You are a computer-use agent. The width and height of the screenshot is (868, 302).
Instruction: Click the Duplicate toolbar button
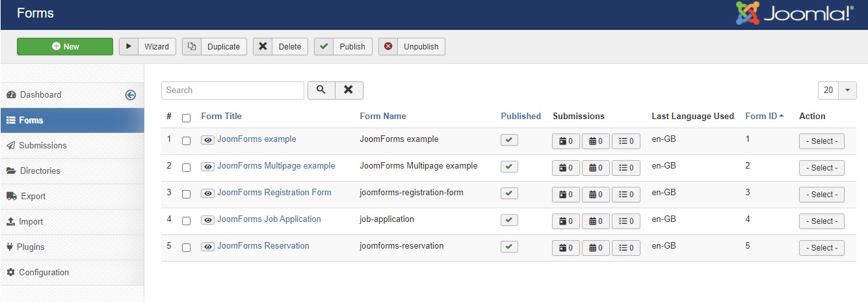click(215, 46)
